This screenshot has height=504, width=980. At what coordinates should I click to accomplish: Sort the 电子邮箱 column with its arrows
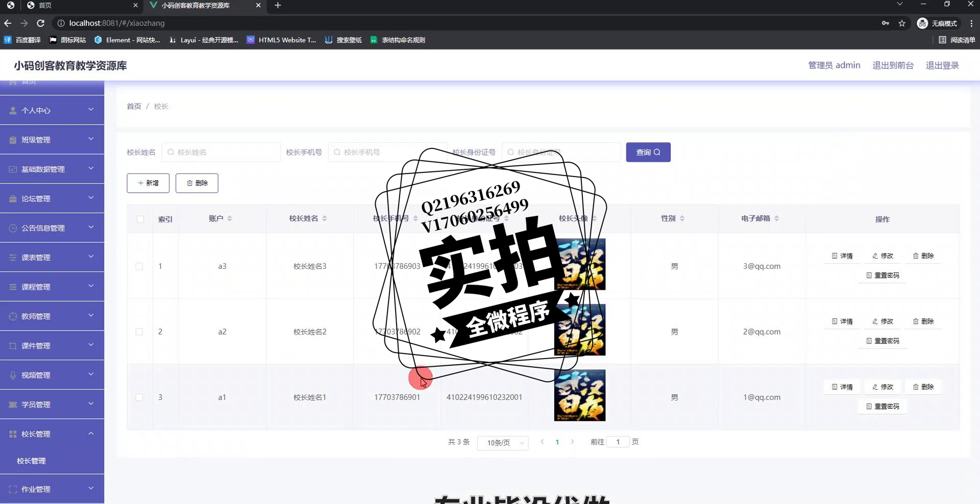click(x=776, y=218)
